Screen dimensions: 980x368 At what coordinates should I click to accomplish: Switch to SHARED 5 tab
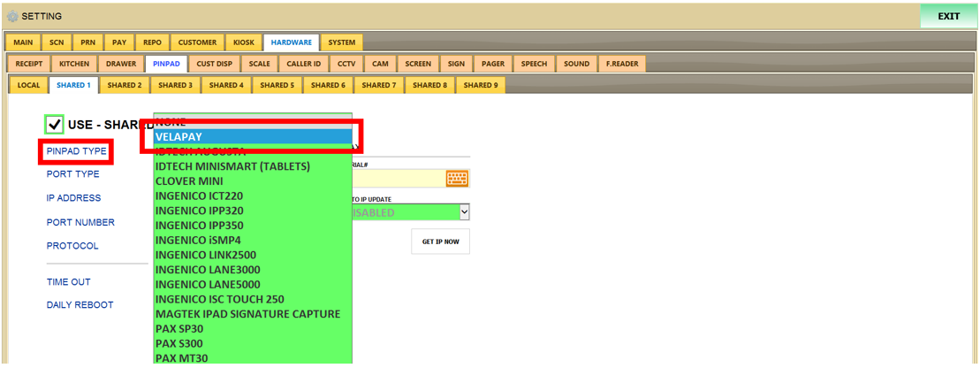point(277,85)
